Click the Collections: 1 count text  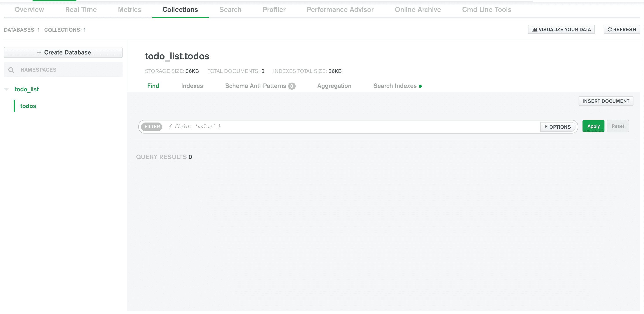[65, 30]
